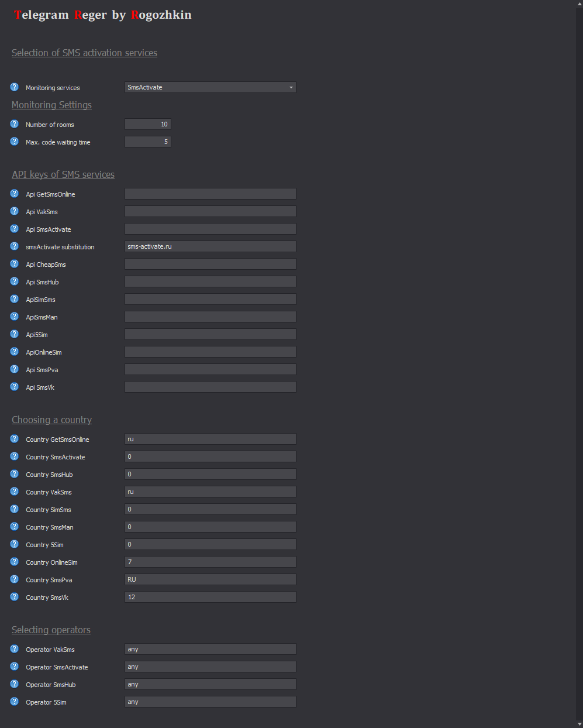Click help icon beside Api SmsActivate
The image size is (583, 728).
point(15,229)
